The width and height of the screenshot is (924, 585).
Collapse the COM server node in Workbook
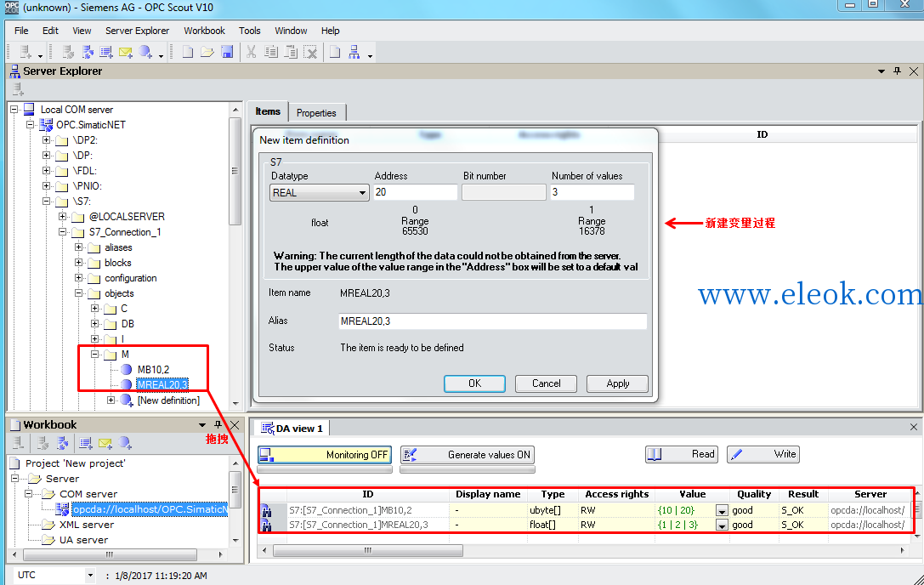coord(28,493)
